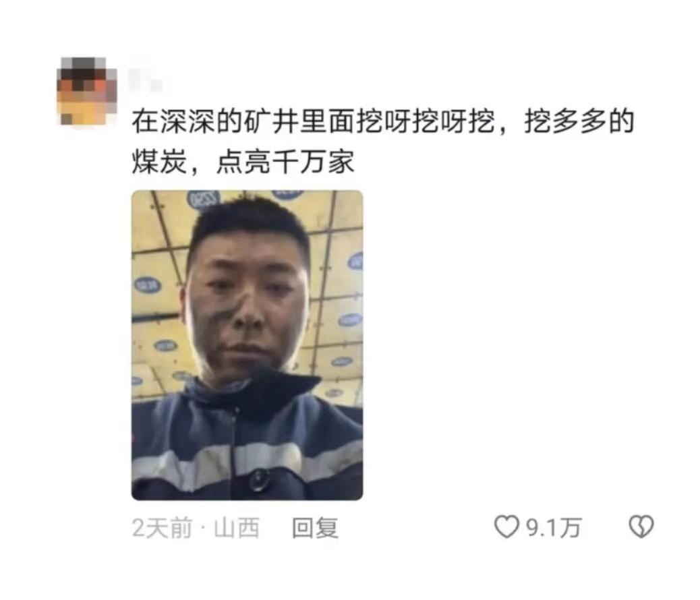
Task: Select the 山西 location label
Action: (237, 528)
